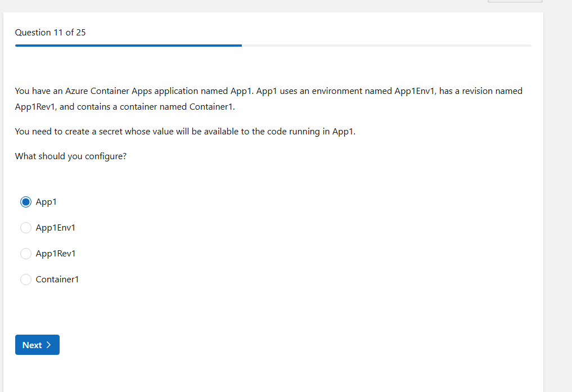Click the App1Rev1 answer label text
Viewport: 572px width, 392px height.
[56, 254]
